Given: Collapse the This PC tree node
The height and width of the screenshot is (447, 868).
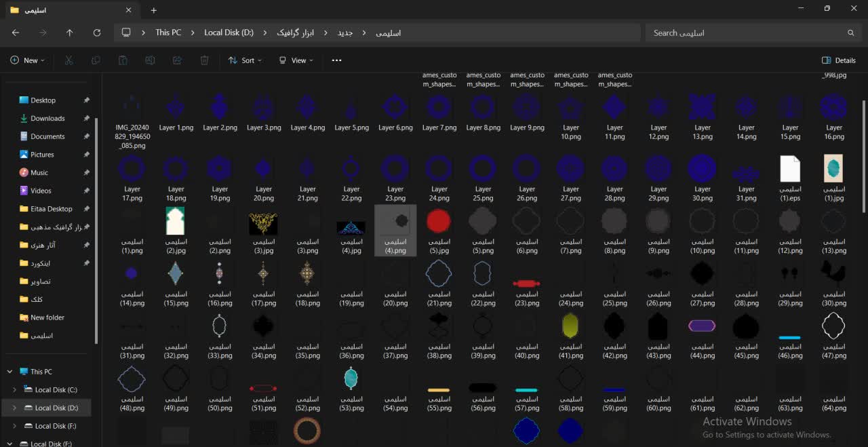Looking at the screenshot, I should (x=10, y=372).
